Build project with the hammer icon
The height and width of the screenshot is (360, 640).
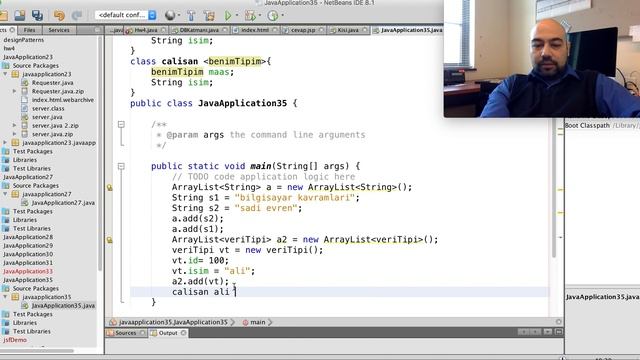pos(191,16)
